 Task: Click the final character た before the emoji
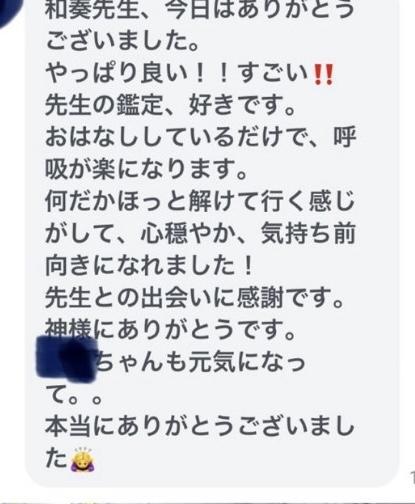pos(57,459)
